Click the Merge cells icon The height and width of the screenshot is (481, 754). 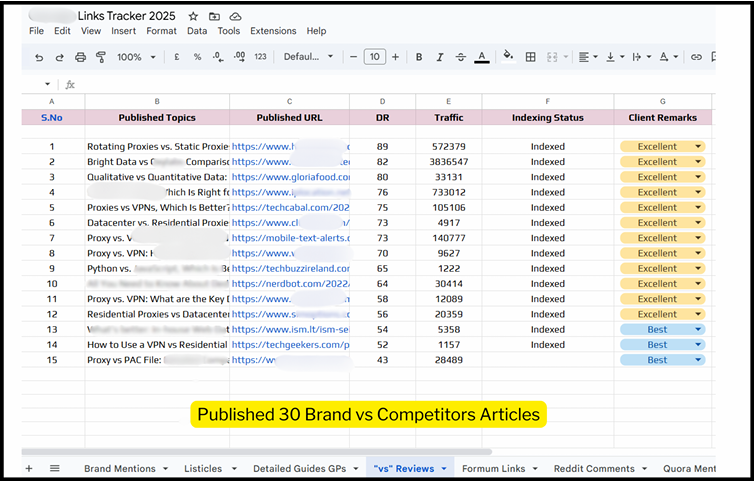552,57
